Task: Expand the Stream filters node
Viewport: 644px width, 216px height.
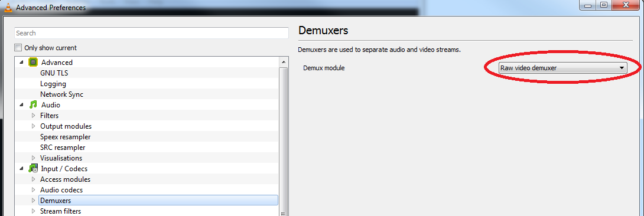Action: 33,211
